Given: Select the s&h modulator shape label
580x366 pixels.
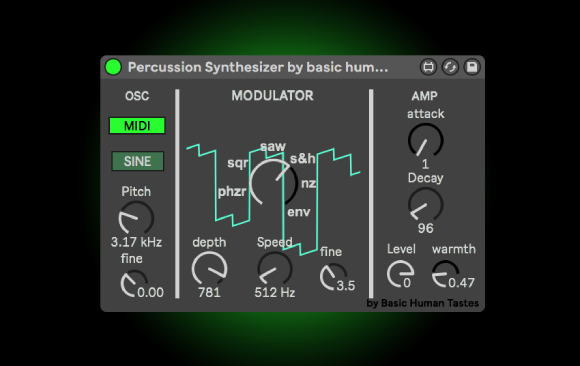Looking at the screenshot, I should coord(303,159).
